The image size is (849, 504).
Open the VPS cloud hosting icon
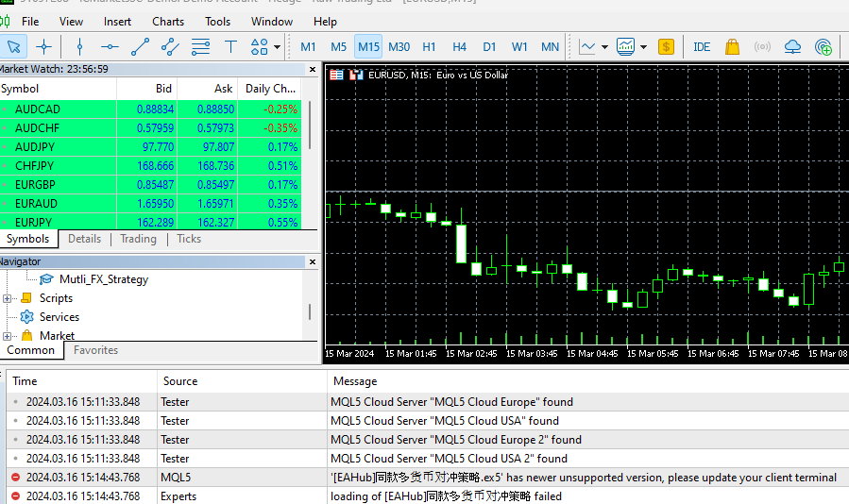tap(792, 47)
